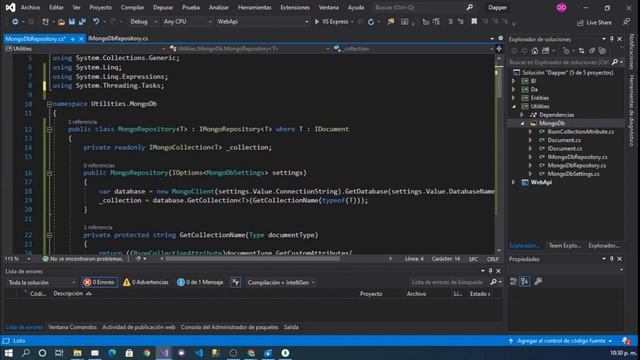Switch to IMongoDbRepository.cs tab
The height and width of the screenshot is (360, 640).
coord(118,38)
